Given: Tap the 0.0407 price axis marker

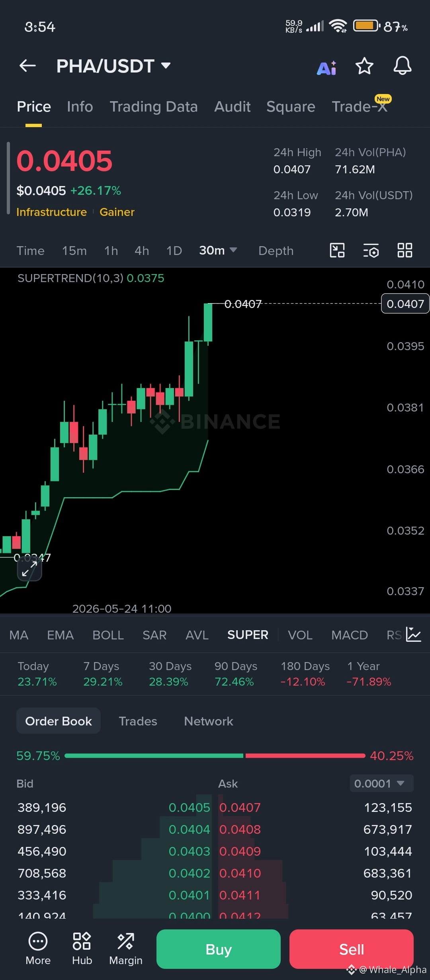Looking at the screenshot, I should point(405,304).
